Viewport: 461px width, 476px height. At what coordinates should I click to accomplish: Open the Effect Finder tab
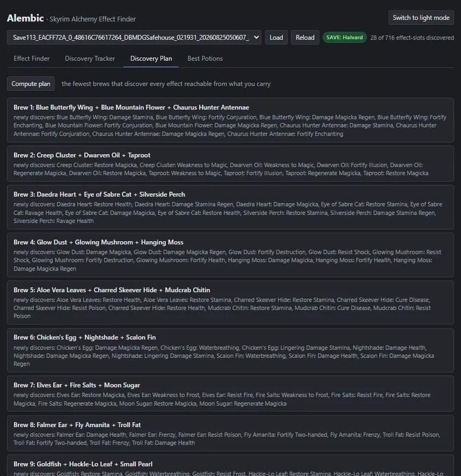click(x=32, y=58)
